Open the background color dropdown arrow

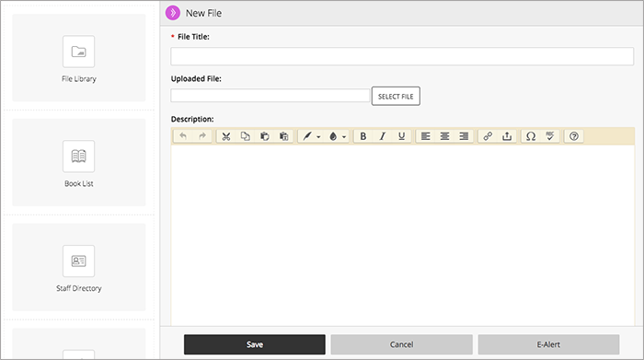(x=344, y=137)
